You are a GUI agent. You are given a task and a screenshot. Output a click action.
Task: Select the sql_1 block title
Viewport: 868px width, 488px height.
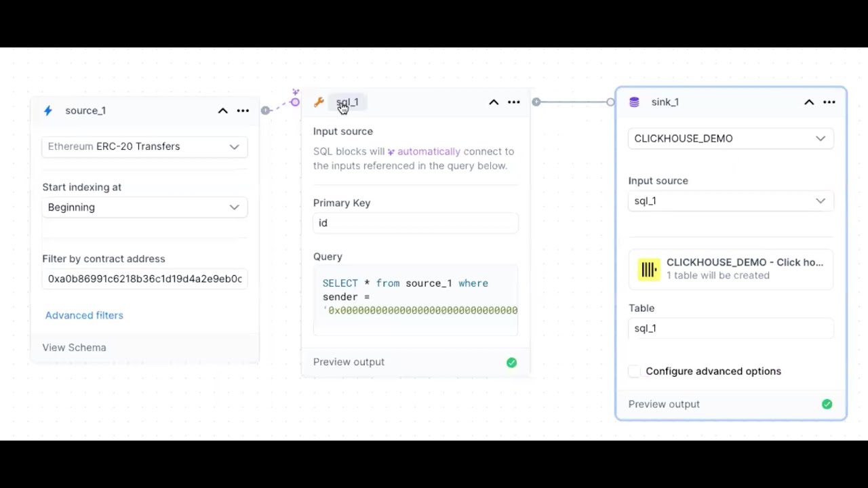(347, 102)
